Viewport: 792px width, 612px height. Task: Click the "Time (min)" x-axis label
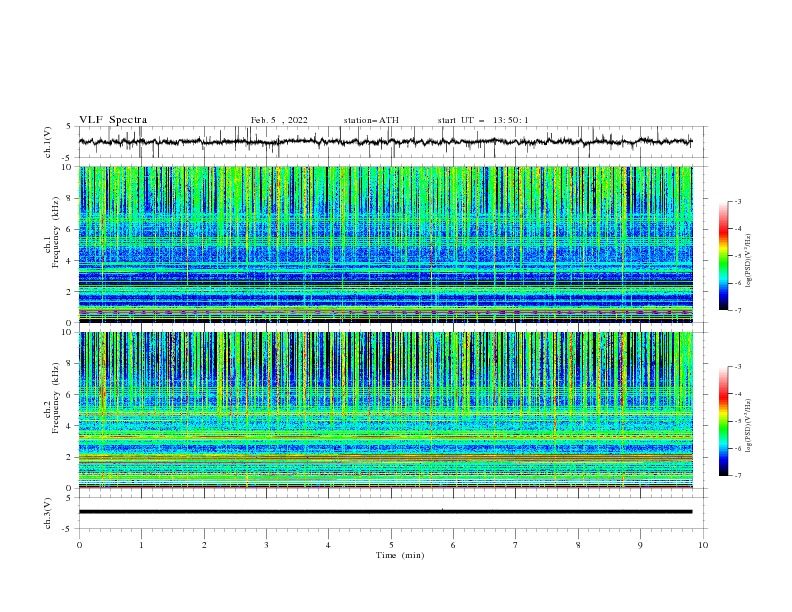pos(400,555)
